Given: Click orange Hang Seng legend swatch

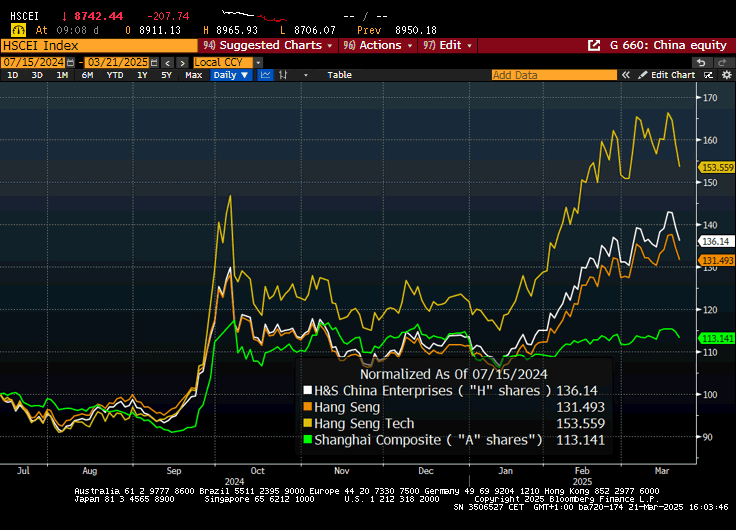Looking at the screenshot, I should [x=307, y=407].
